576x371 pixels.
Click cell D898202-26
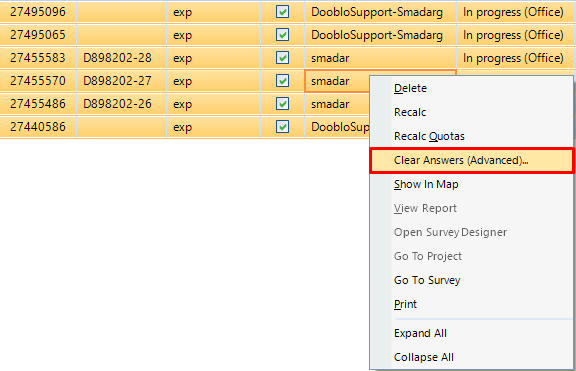[x=122, y=104]
